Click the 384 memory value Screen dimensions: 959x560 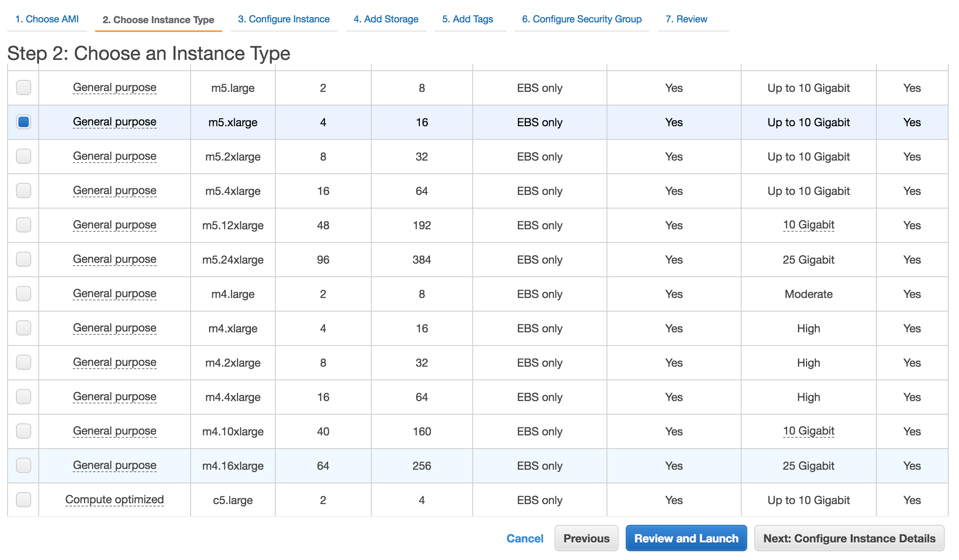[422, 260]
